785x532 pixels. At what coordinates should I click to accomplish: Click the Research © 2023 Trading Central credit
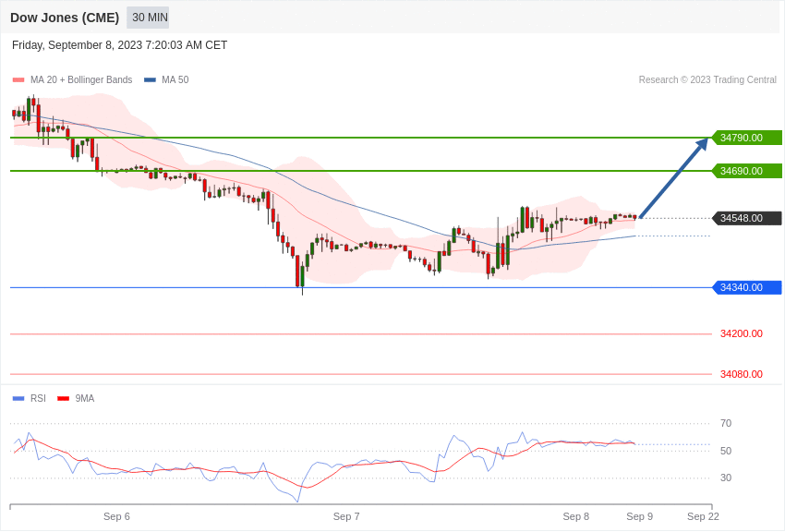(x=707, y=80)
